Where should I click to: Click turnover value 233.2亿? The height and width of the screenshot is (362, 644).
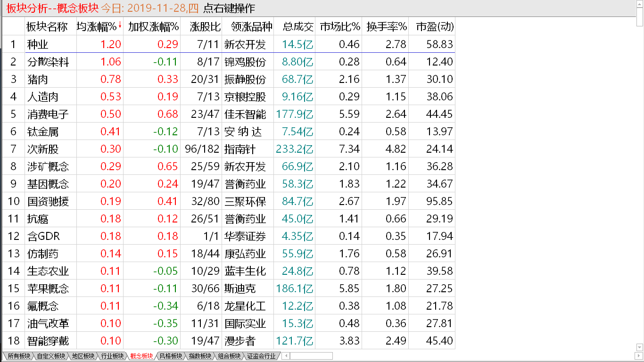coord(295,149)
